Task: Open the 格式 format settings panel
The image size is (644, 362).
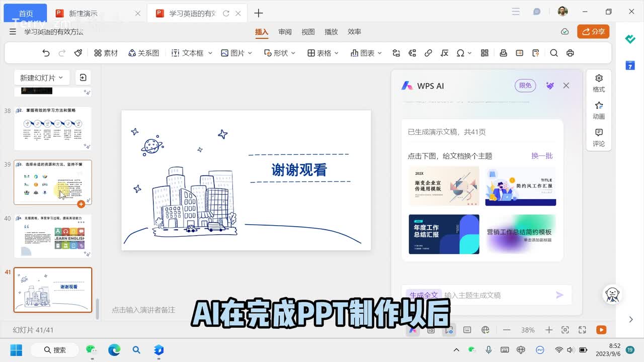Action: coord(599,83)
